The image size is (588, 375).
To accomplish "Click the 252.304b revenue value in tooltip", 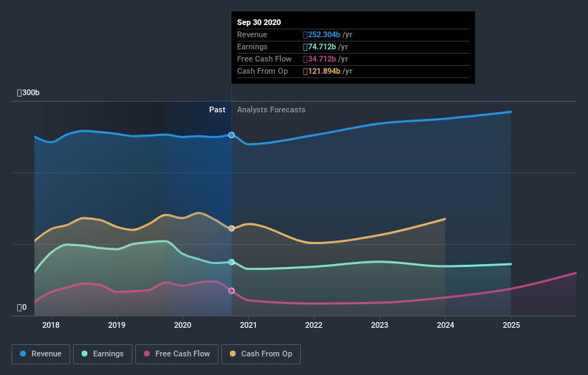I will click(x=322, y=35).
